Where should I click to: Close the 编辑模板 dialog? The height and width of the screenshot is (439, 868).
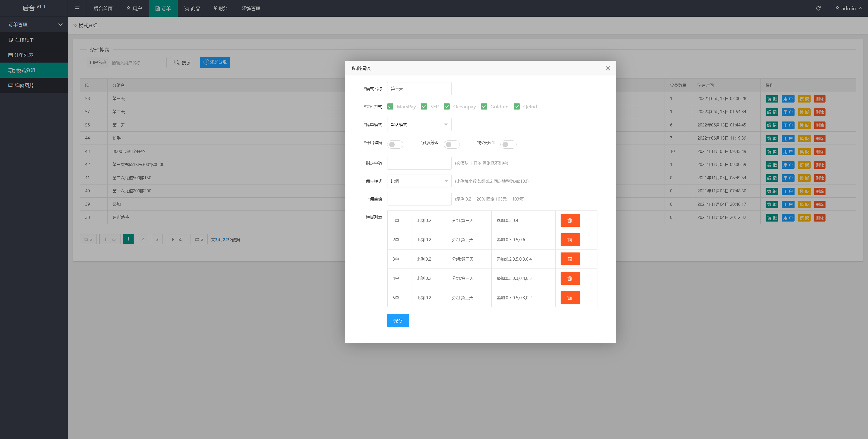608,68
